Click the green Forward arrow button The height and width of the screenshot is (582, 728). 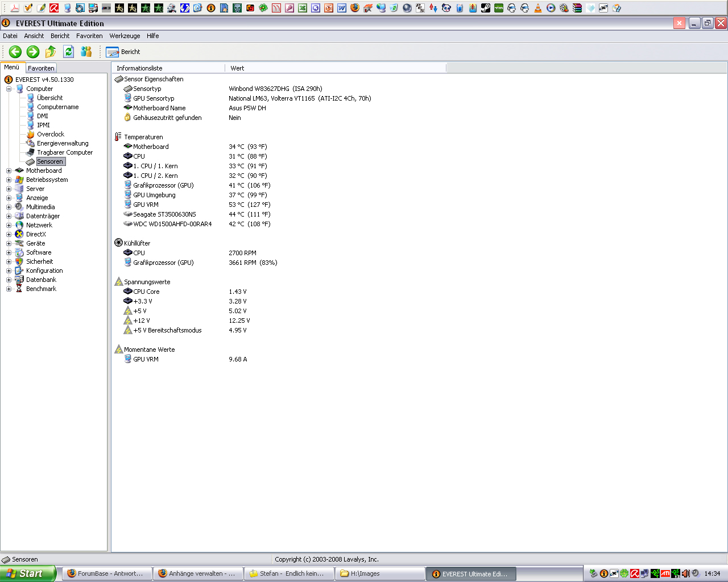33,52
